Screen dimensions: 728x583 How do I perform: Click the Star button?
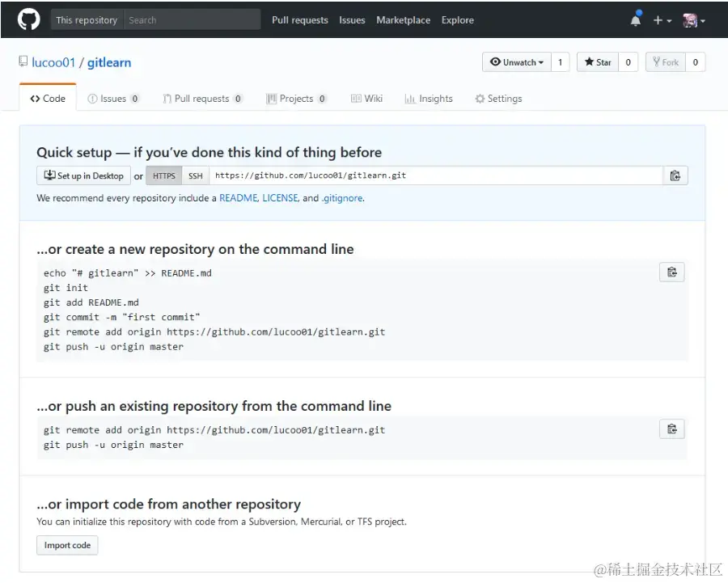[x=598, y=62]
